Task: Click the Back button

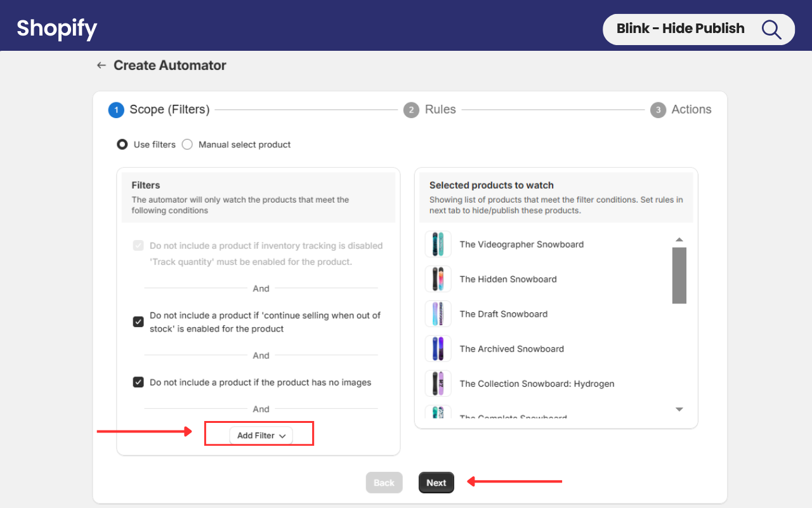Action: 384,483
